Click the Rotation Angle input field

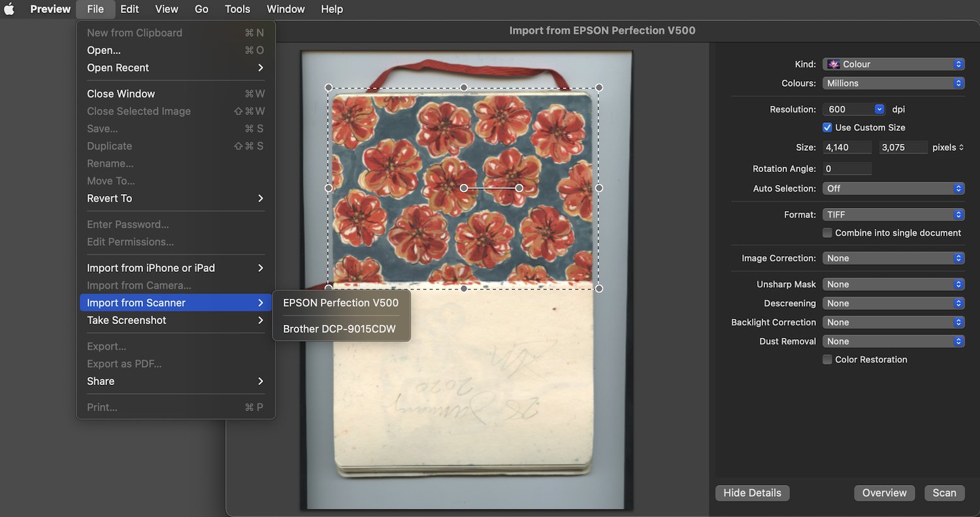(x=847, y=169)
